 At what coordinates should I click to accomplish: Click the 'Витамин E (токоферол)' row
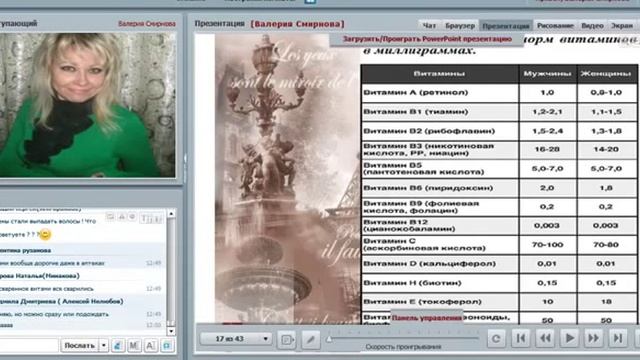pyautogui.click(x=499, y=302)
